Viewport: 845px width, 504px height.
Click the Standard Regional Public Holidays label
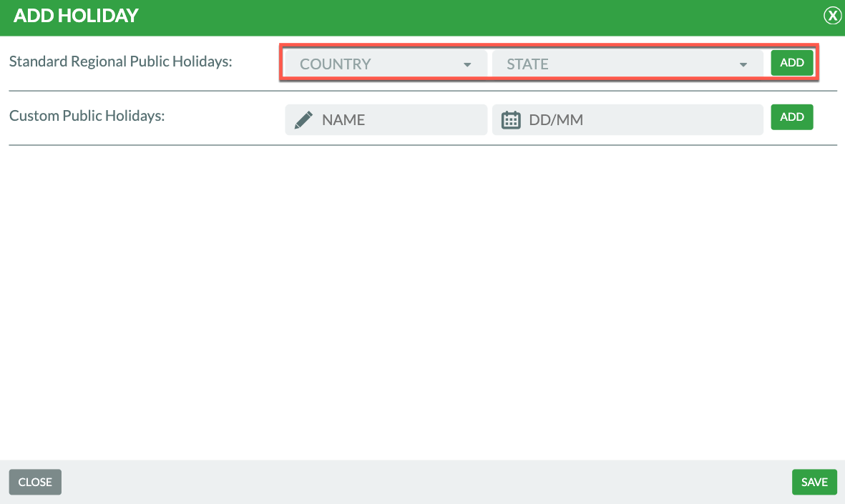click(121, 61)
